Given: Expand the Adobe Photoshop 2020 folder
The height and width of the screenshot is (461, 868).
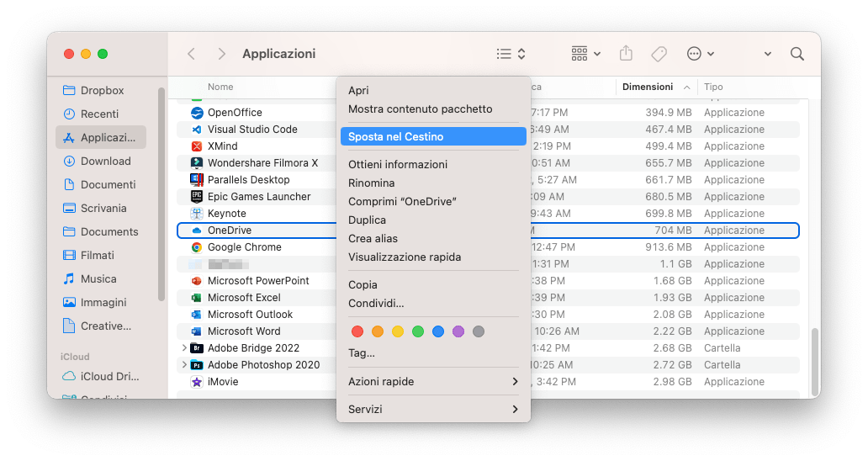Looking at the screenshot, I should [184, 365].
